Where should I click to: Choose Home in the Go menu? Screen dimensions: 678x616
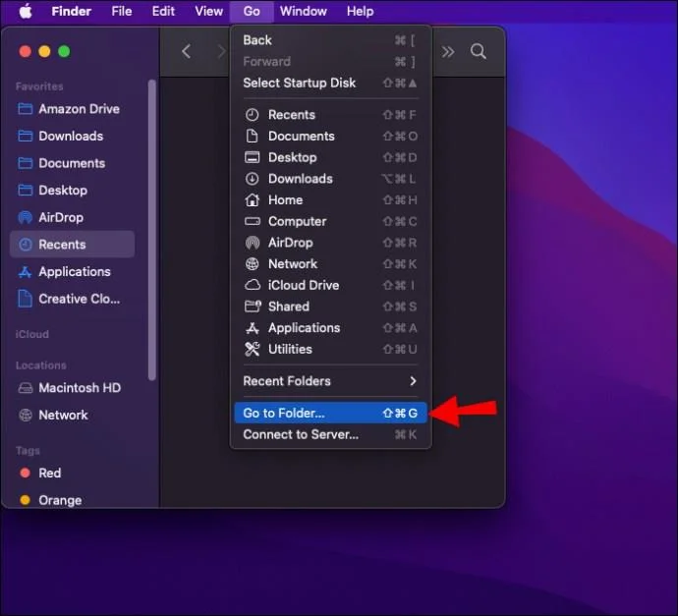(x=330, y=199)
